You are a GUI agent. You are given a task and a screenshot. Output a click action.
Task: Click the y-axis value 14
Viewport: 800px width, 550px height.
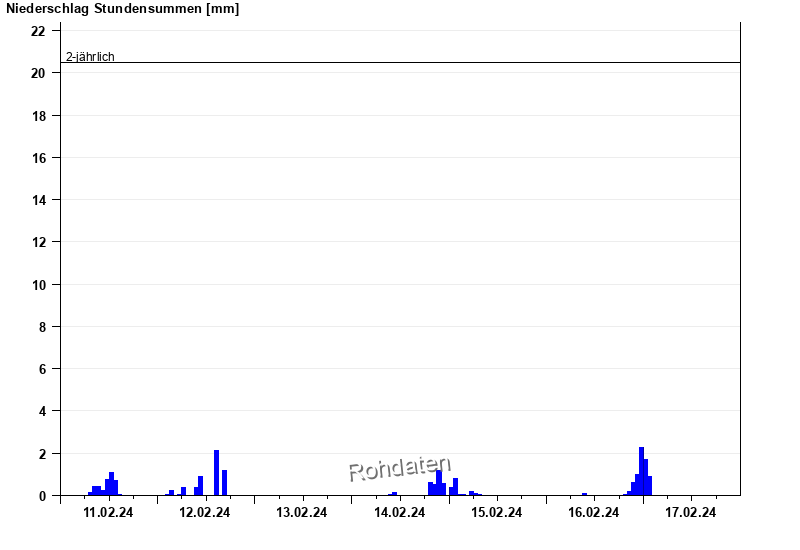[x=38, y=200]
